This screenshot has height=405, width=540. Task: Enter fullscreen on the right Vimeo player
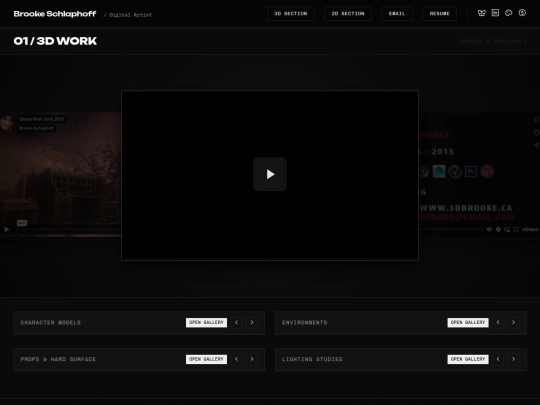(516, 229)
